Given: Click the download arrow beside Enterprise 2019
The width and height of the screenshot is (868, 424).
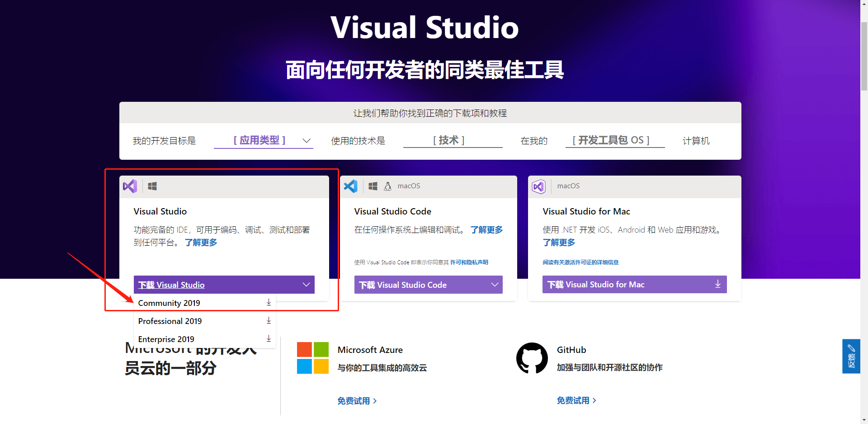Looking at the screenshot, I should (269, 338).
